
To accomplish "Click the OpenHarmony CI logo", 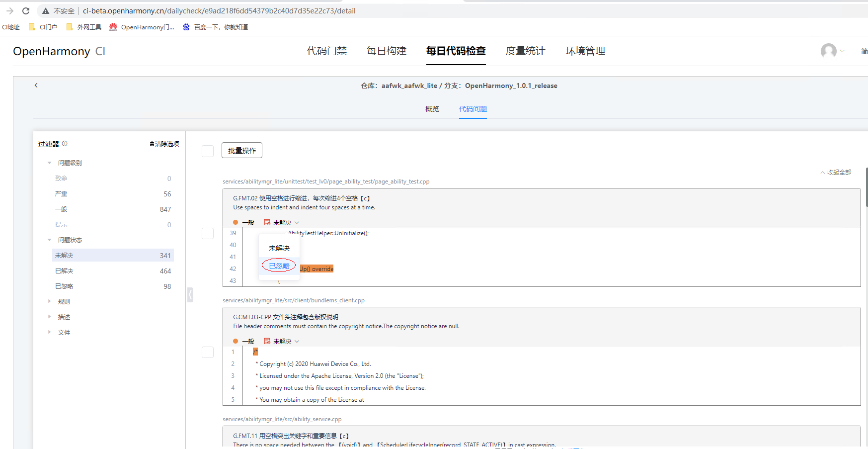I will point(59,51).
